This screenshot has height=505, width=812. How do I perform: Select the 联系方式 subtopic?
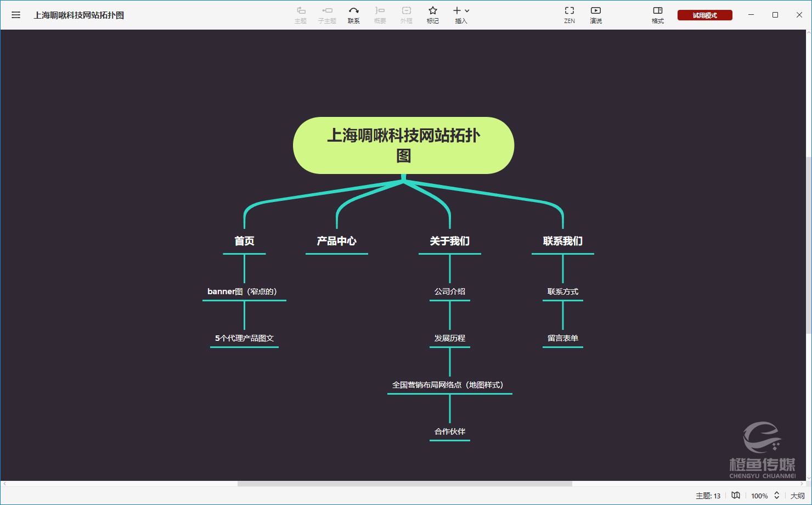[x=563, y=291]
